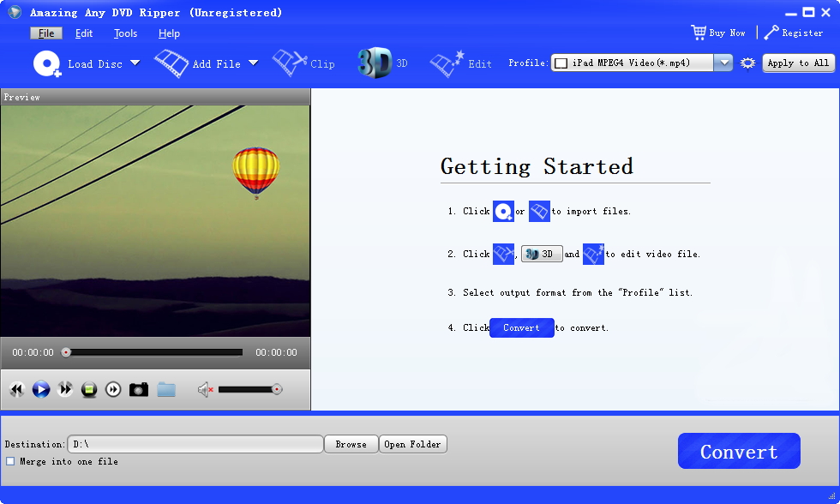Click Apply to All
The image size is (840, 504).
tap(798, 63)
